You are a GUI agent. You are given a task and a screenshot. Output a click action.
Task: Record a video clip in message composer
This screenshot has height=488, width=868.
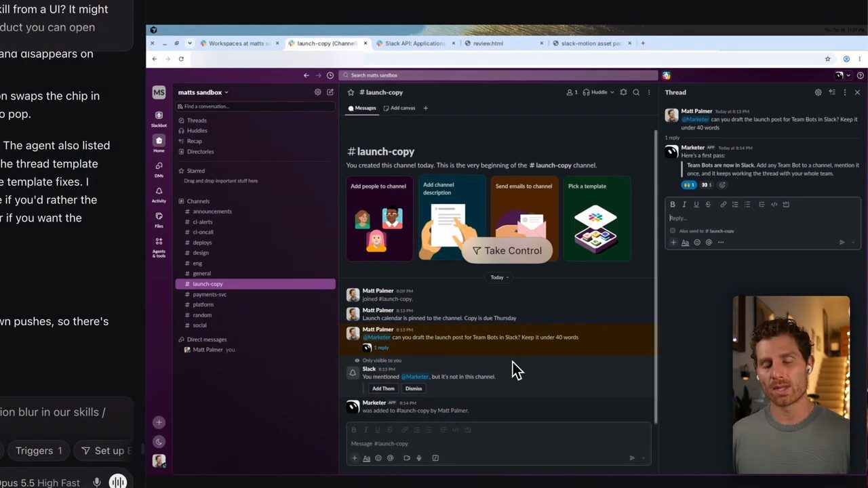[x=407, y=458]
